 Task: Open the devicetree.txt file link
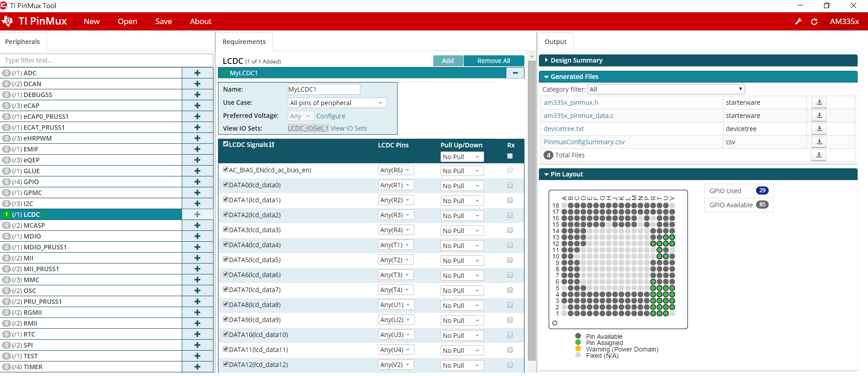(563, 129)
